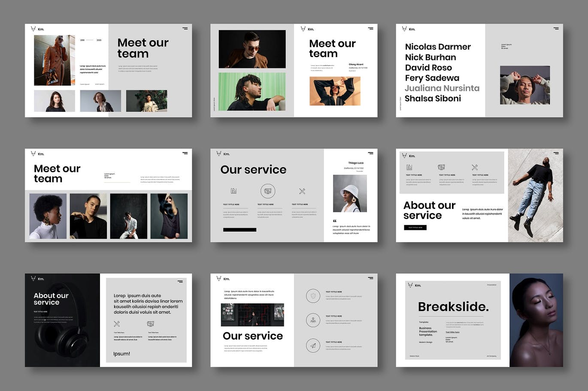Click the crossed tools icon on the headphone slide
The image size is (588, 391).
click(117, 324)
